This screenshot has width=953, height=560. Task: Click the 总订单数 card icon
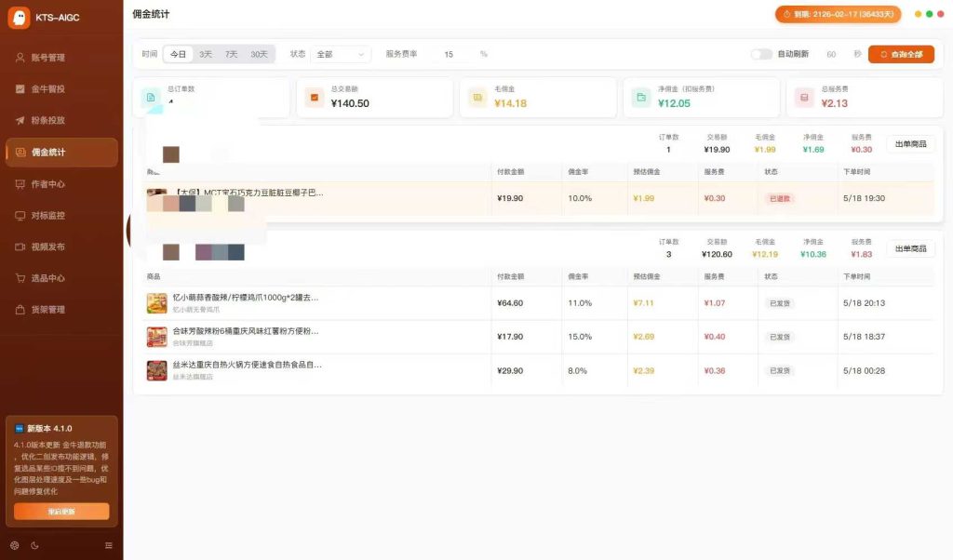point(151,97)
